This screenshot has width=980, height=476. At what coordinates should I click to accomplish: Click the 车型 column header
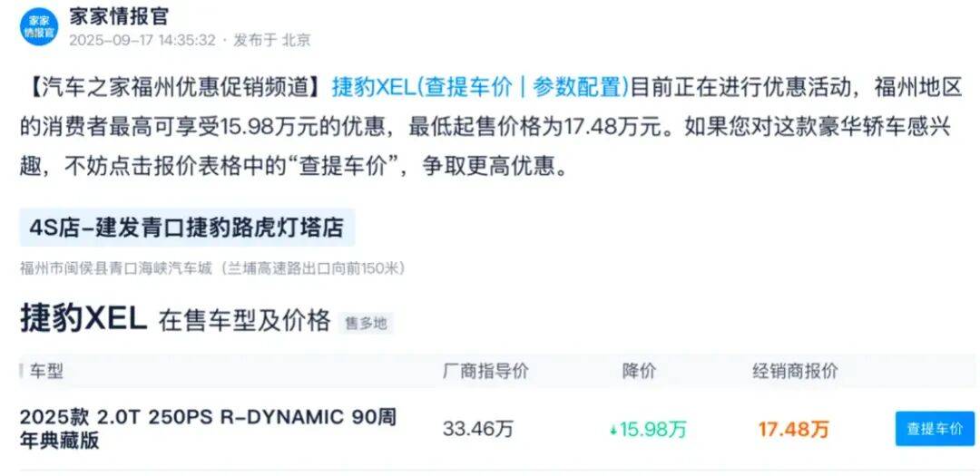click(45, 372)
